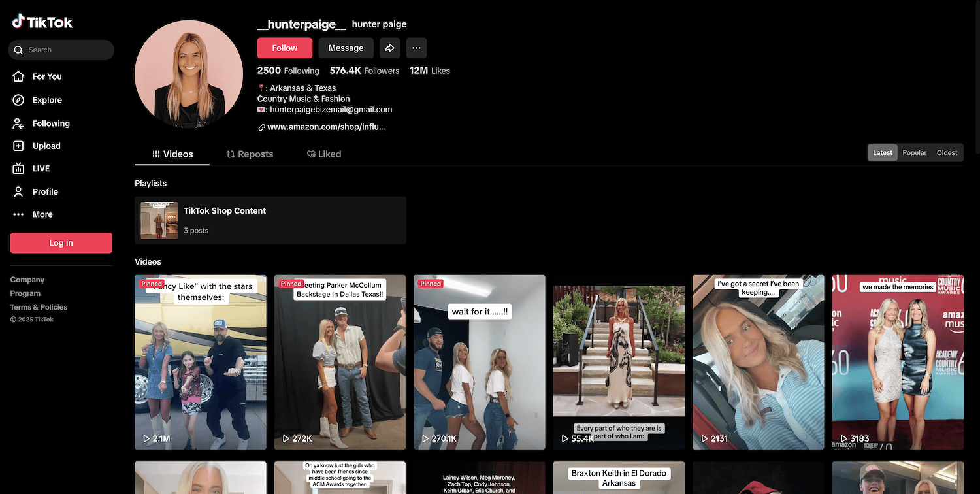Open the LIVE section
Screen dimensions: 980x494
pyautogui.click(x=41, y=169)
